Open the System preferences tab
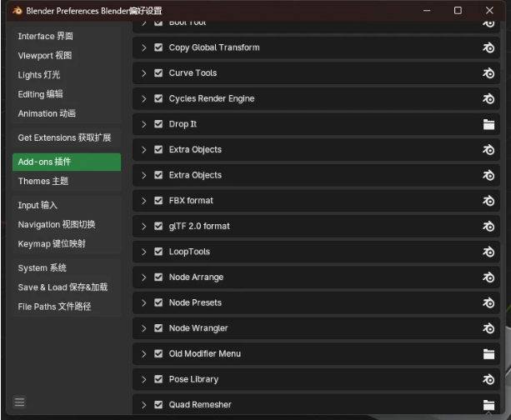The width and height of the screenshot is (511, 420). 67,268
